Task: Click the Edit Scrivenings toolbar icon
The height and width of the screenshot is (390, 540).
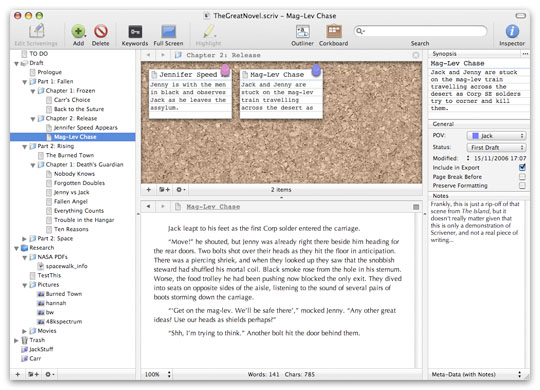Action: 36,31
